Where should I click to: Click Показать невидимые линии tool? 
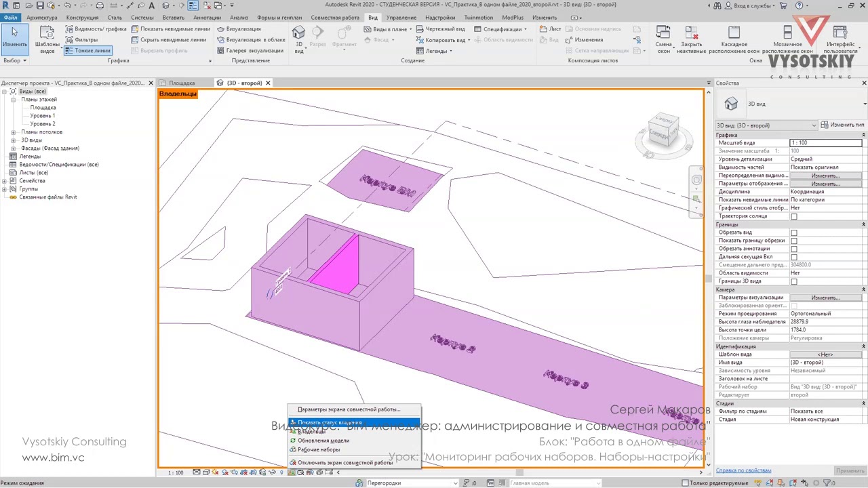pos(170,29)
